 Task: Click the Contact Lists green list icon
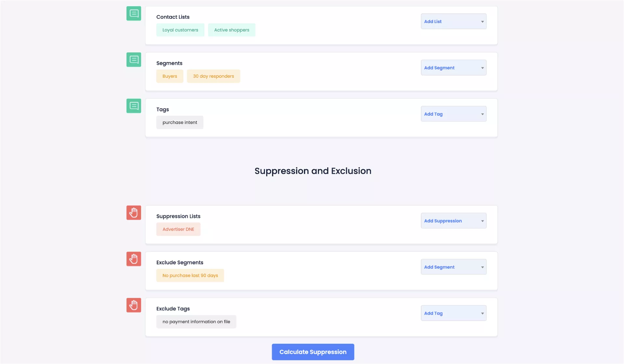(134, 13)
